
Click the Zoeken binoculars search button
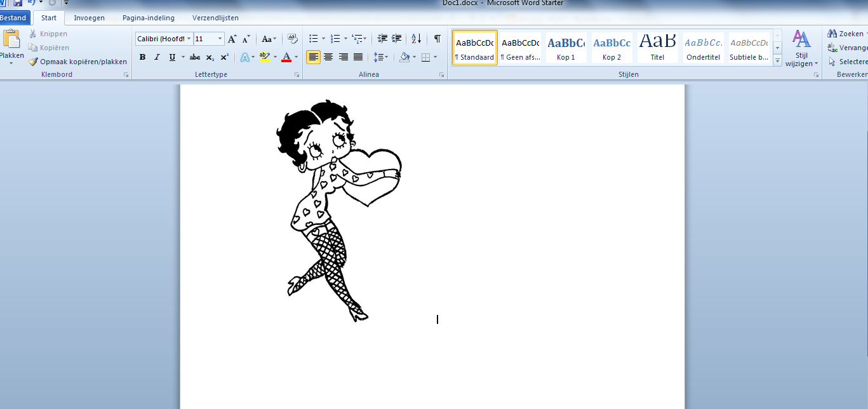(846, 34)
